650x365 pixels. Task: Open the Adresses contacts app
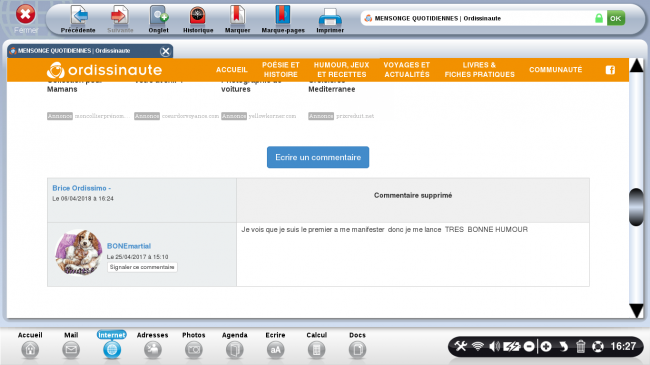[153, 345]
